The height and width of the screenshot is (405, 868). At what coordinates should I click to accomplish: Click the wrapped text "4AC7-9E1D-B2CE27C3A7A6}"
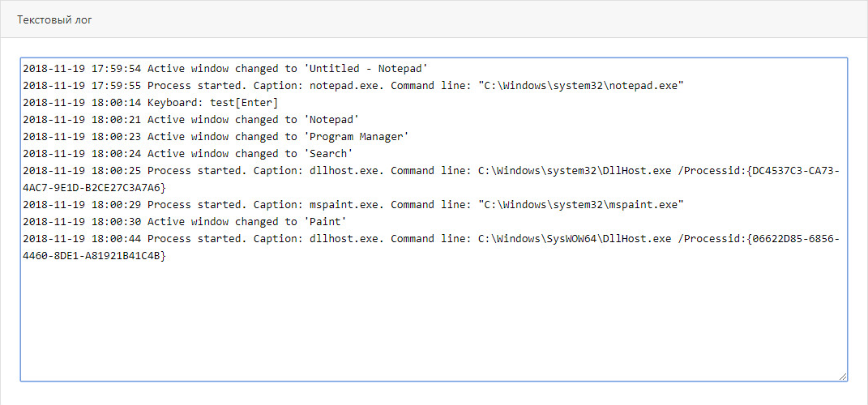[x=94, y=188]
